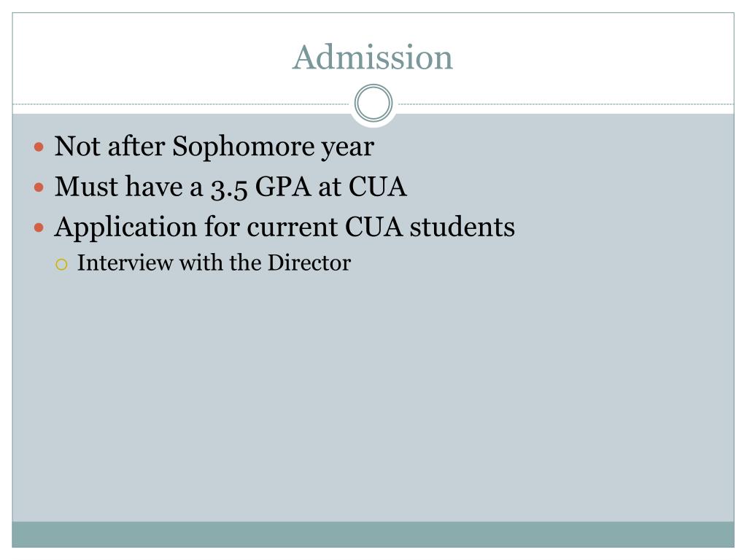
Task: Click the word students in third bullet
Action: pos(462,227)
